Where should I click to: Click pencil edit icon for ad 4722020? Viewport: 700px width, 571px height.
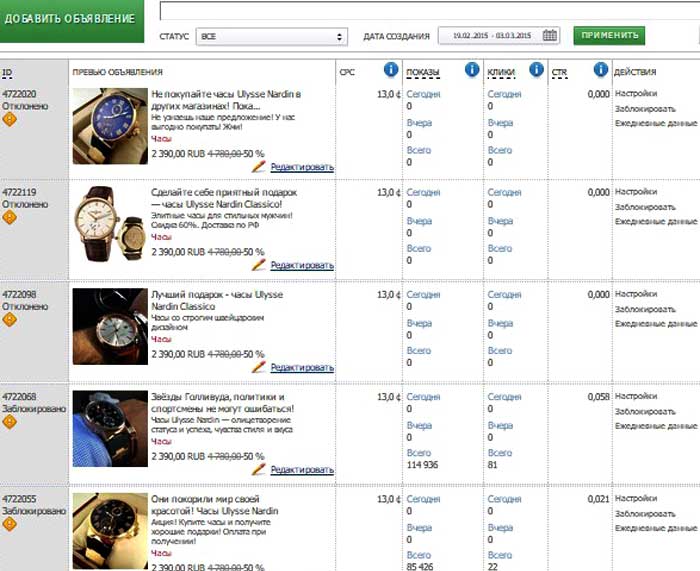point(258,167)
